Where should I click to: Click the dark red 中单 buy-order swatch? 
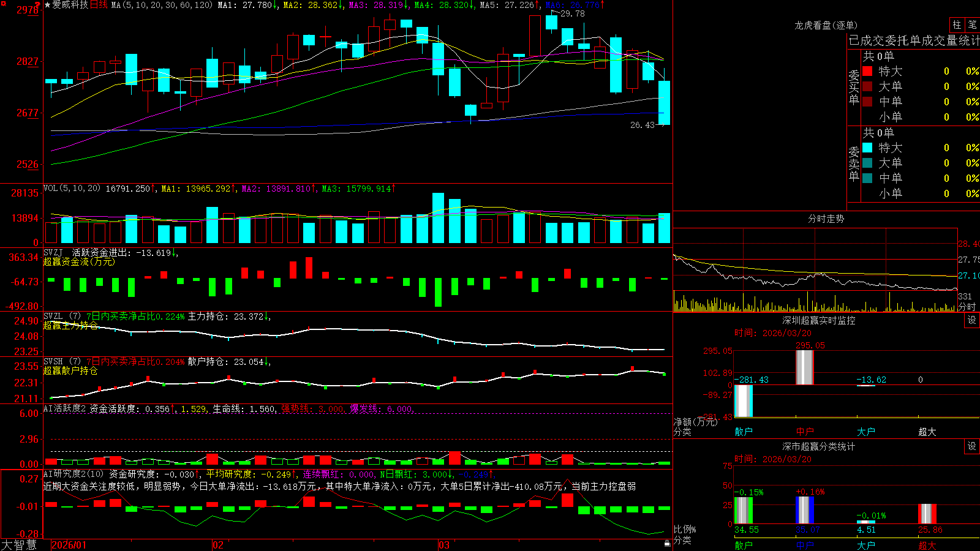coord(867,102)
